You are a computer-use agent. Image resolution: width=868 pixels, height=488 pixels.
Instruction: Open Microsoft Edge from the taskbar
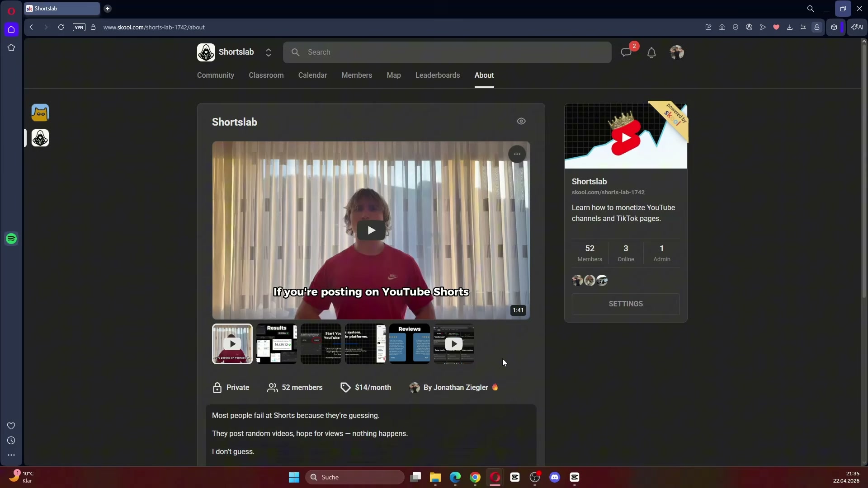click(x=455, y=477)
